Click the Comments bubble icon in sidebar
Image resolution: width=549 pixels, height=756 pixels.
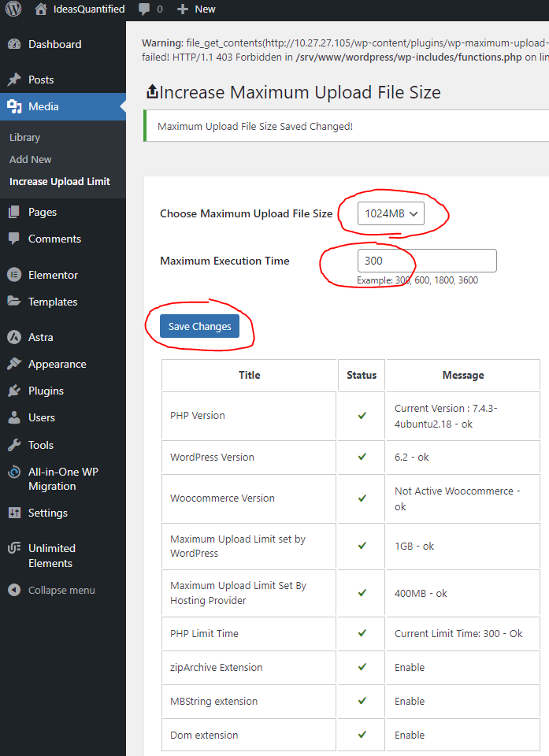[14, 239]
